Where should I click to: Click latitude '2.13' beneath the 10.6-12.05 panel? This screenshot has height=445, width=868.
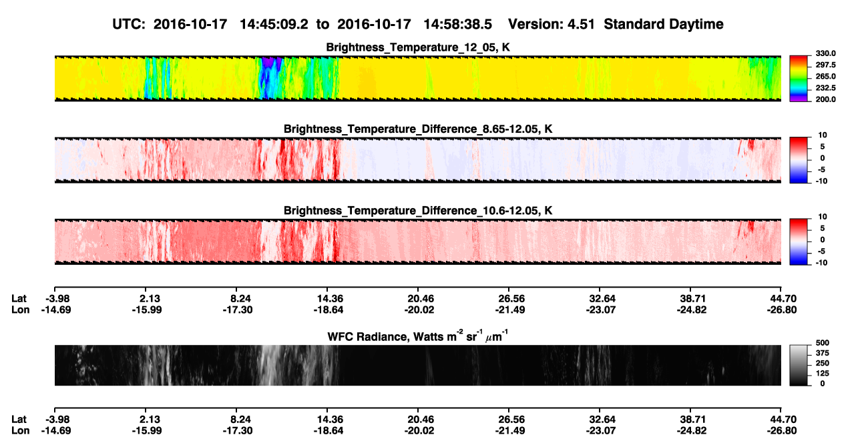pyautogui.click(x=150, y=298)
